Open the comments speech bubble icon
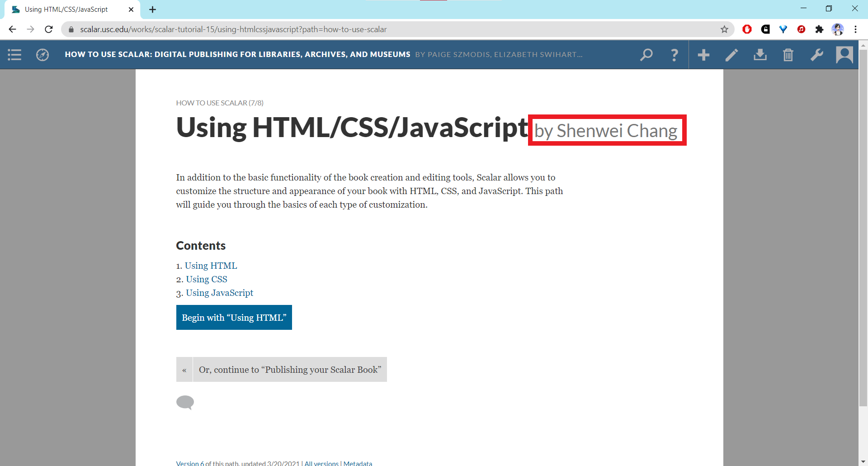The width and height of the screenshot is (868, 466). pos(185,402)
